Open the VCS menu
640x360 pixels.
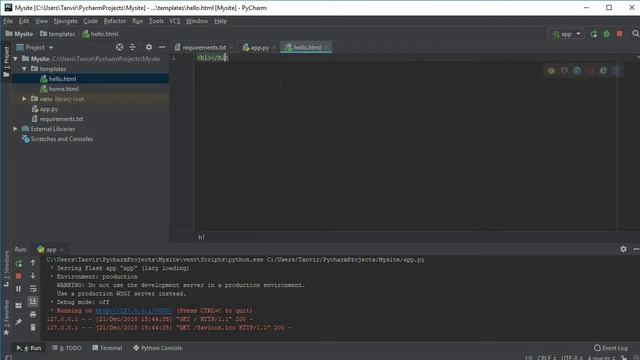tap(175, 21)
